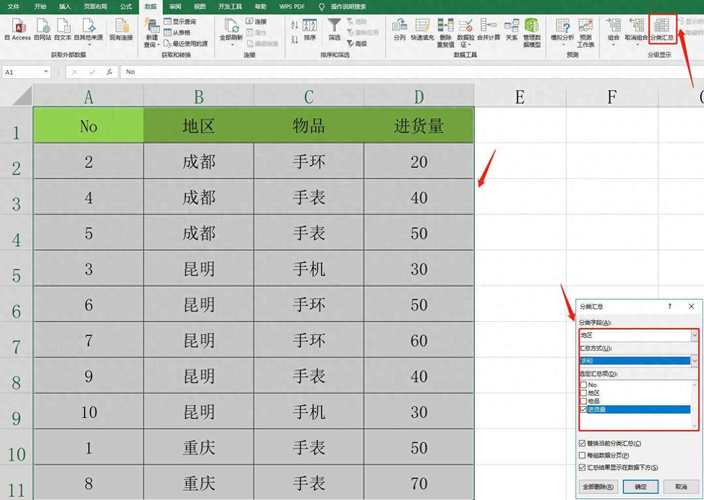Switch to the 公式 (Formulas) ribbon tab

126,6
